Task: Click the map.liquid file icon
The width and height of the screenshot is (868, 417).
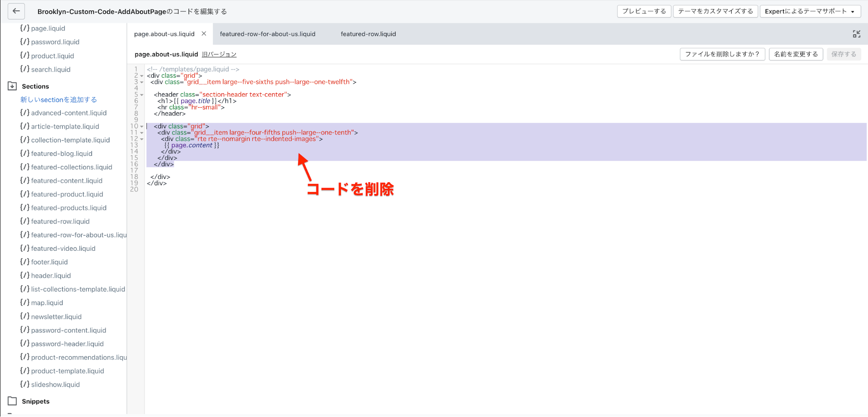Action: (x=24, y=302)
